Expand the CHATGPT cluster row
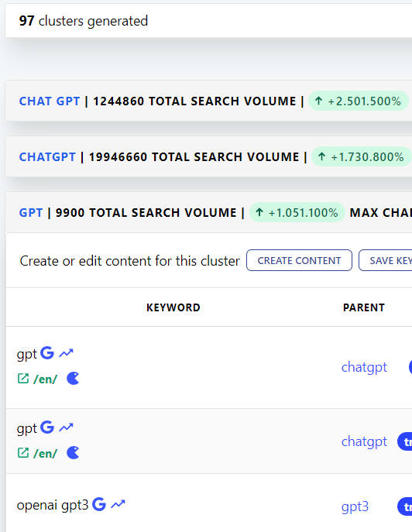Screen dimensions: 412x532 (209, 156)
